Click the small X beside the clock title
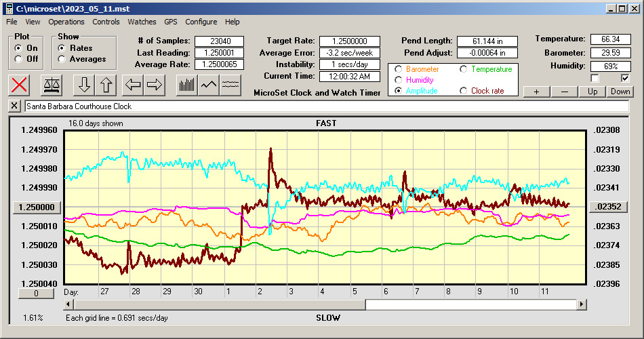 [14, 106]
